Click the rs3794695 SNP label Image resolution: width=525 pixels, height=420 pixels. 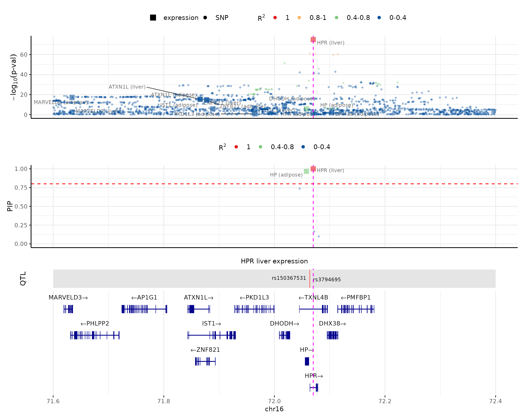pos(327,280)
